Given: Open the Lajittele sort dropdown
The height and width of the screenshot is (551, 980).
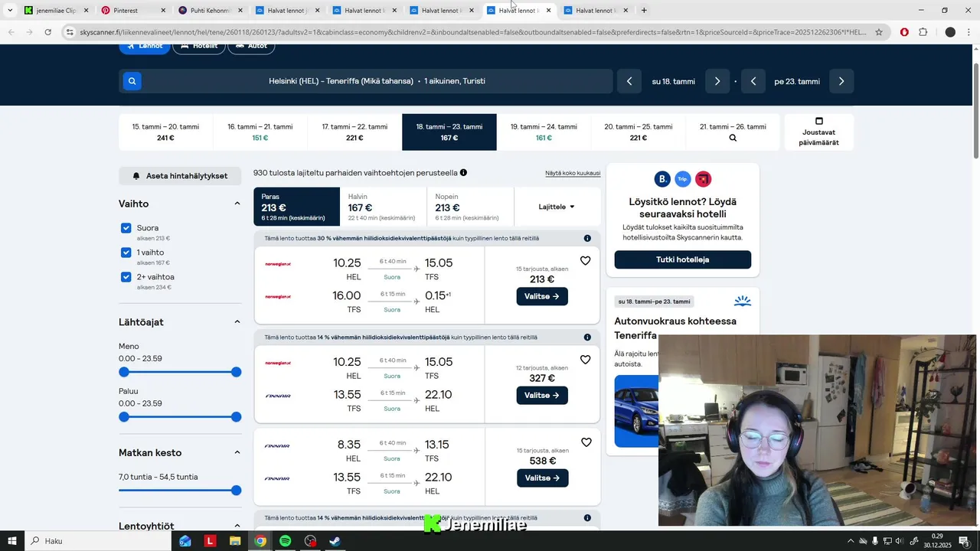Looking at the screenshot, I should (x=557, y=207).
